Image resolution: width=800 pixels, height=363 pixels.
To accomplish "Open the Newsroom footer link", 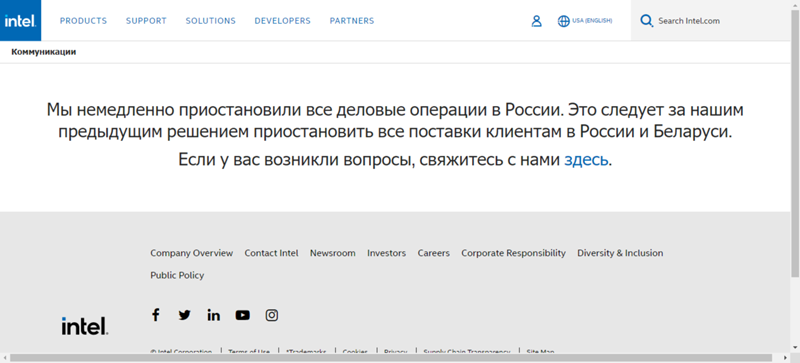I will 333,253.
